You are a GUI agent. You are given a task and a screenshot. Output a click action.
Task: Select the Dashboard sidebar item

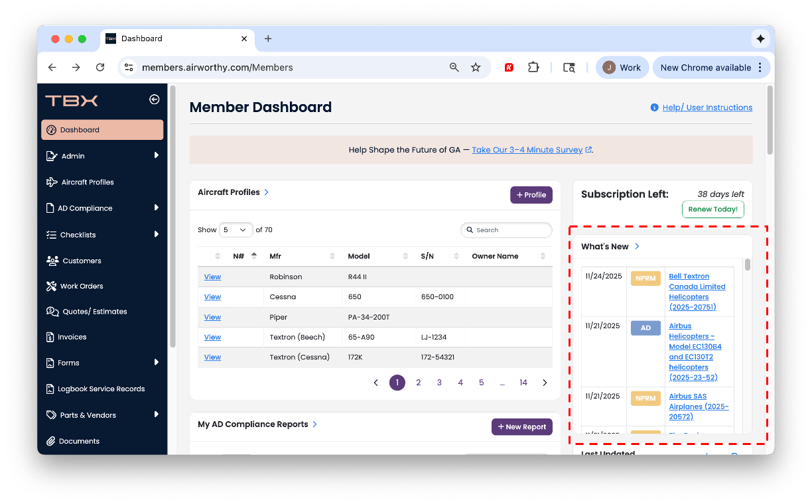[x=102, y=130]
